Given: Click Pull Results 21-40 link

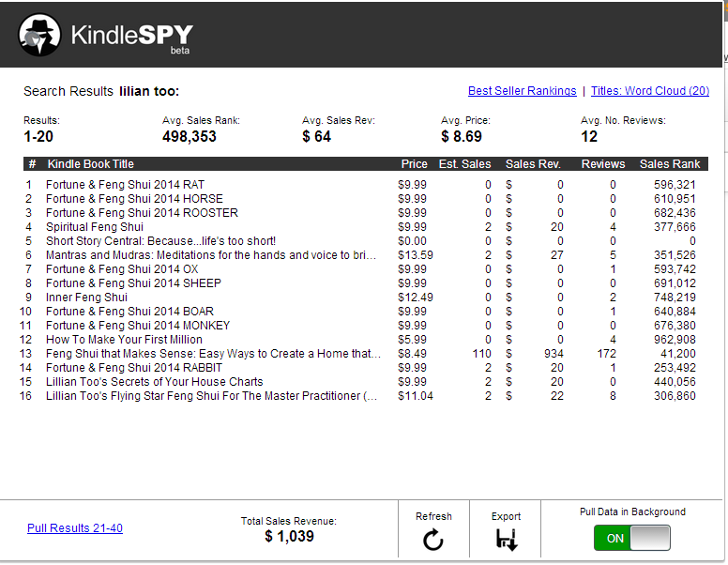Looking at the screenshot, I should [75, 528].
